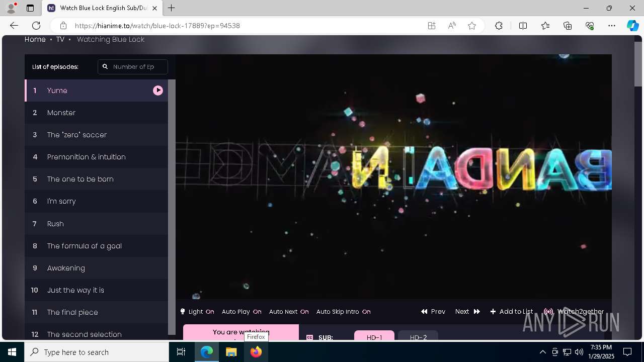The image size is (644, 362).
Task: Open Browser essentials icon
Action: (x=590, y=26)
